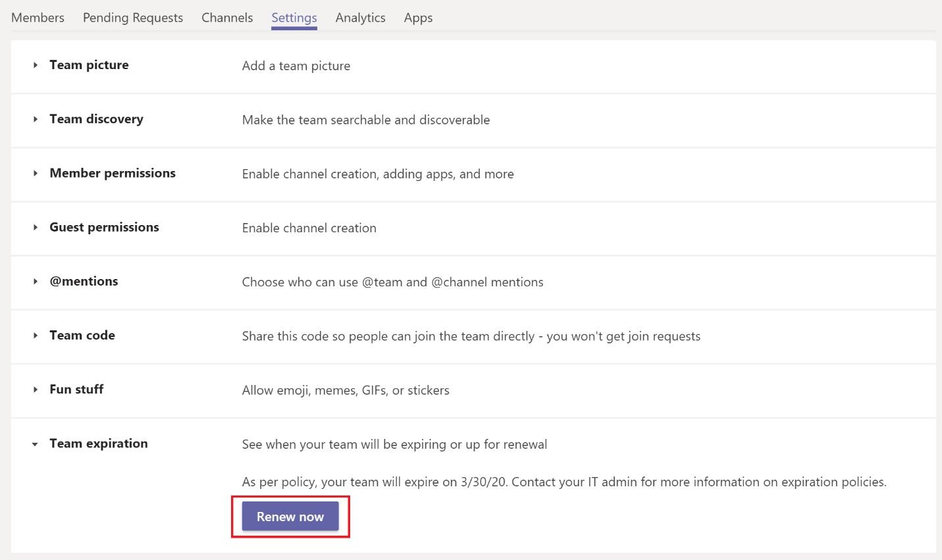Viewport: 942px width, 560px height.
Task: Expand the Fun stuff section
Action: pos(36,390)
